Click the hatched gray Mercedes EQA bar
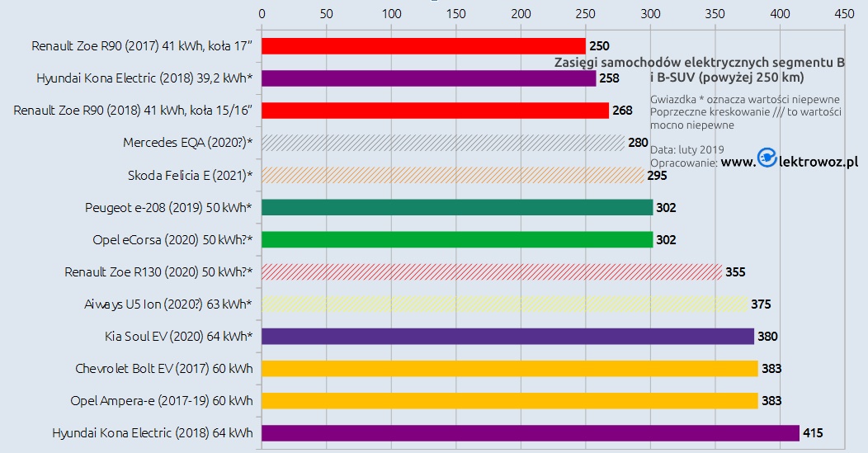 [443, 142]
